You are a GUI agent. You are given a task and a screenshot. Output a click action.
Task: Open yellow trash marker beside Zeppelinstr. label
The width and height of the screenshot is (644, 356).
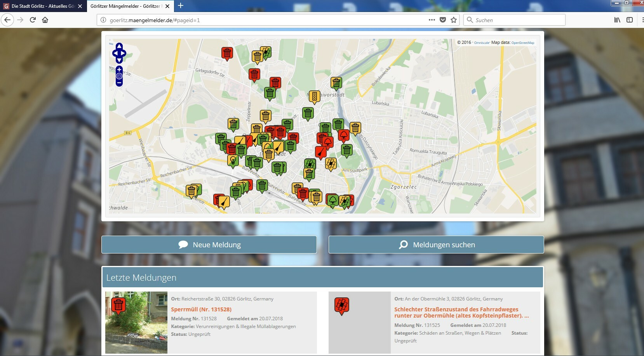pyautogui.click(x=266, y=116)
